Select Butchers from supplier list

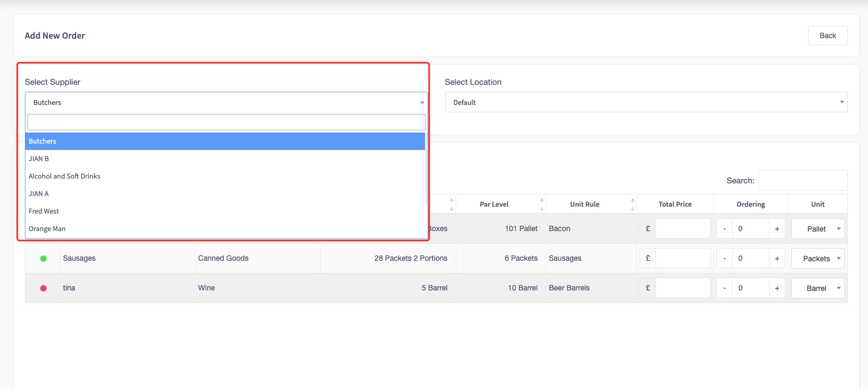(225, 141)
